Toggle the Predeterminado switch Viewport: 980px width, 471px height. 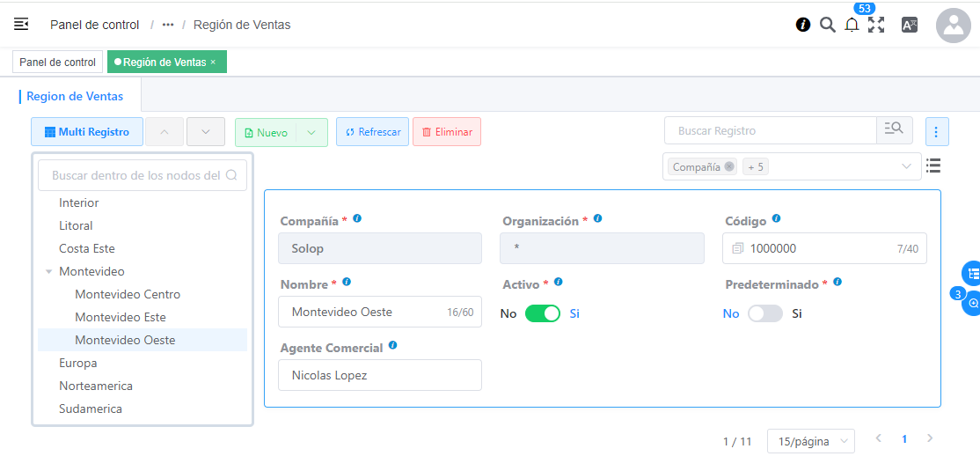[x=764, y=313]
